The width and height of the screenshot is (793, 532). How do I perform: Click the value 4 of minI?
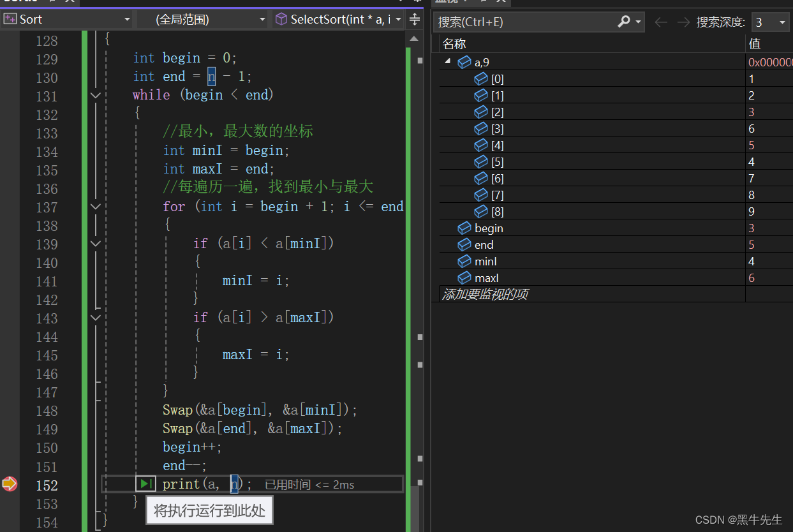pos(752,262)
